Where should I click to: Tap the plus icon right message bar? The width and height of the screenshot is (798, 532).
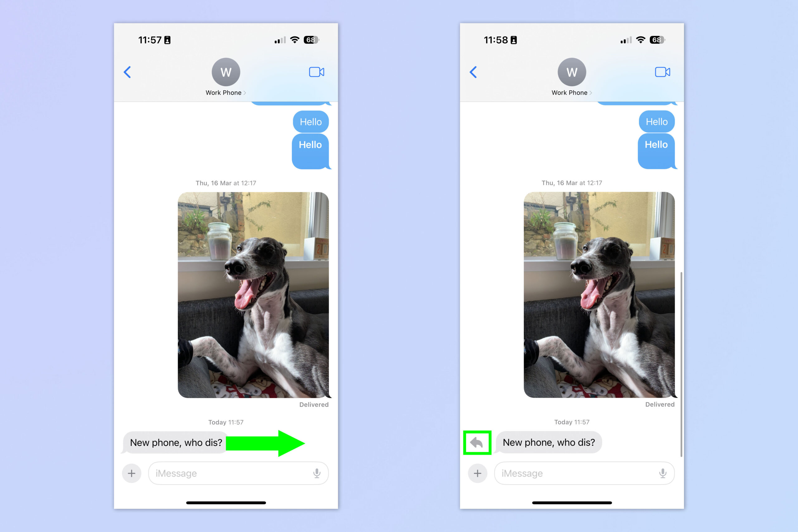[476, 473]
